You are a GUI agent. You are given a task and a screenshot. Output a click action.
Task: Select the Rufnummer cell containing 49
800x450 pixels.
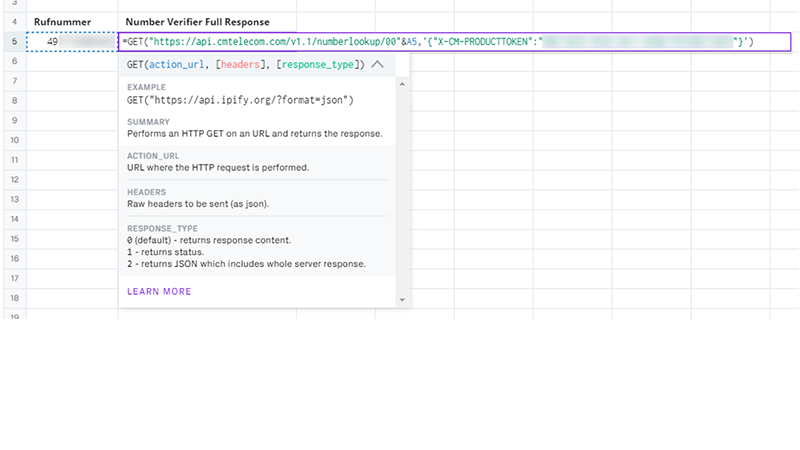coord(72,42)
